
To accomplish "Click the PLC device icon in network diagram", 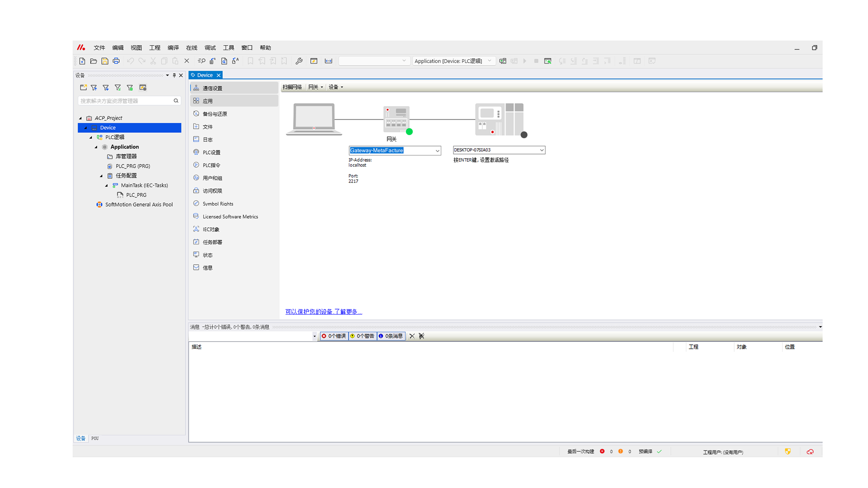I will point(499,119).
